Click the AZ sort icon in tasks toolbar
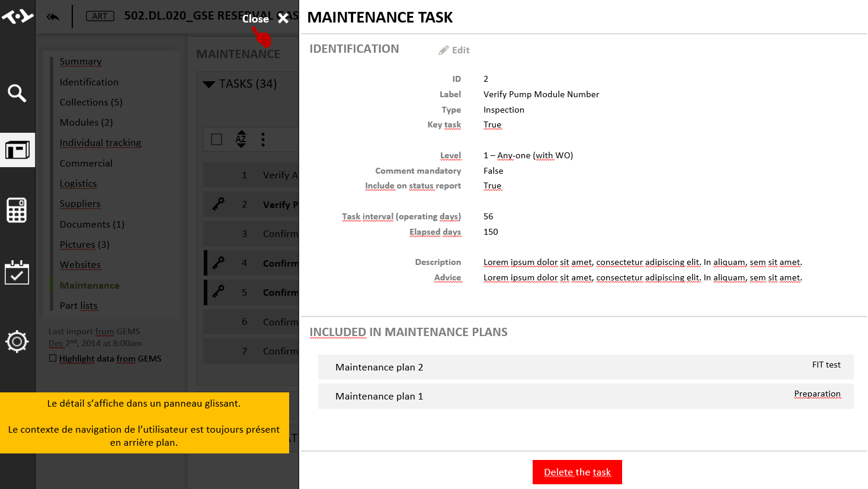The height and width of the screenshot is (489, 868). (241, 139)
